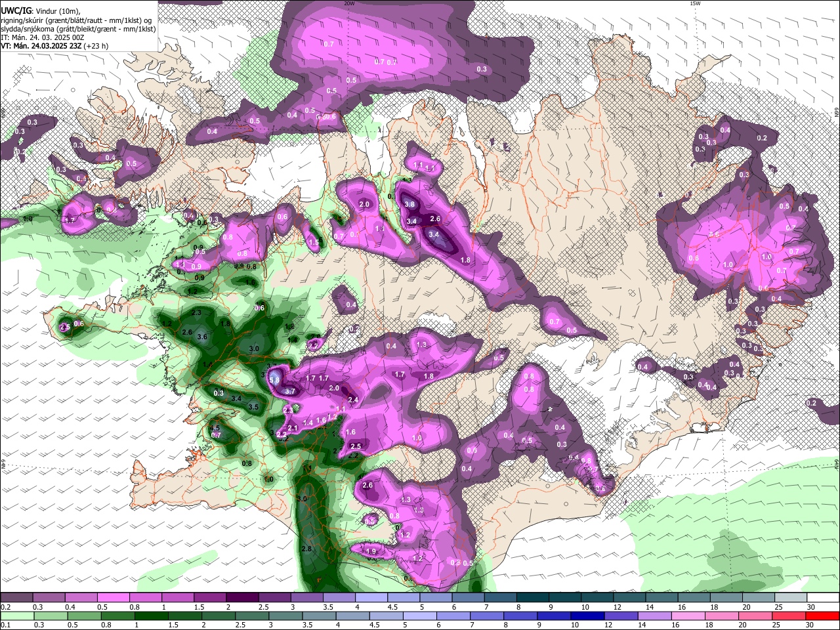Pick darkest purple snow swatch between 2 and 2.5
The height and width of the screenshot is (630, 840).
point(241,598)
